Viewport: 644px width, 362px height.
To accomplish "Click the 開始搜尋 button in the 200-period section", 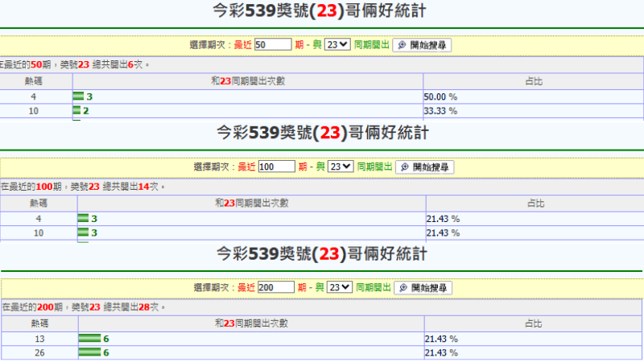I will (423, 288).
